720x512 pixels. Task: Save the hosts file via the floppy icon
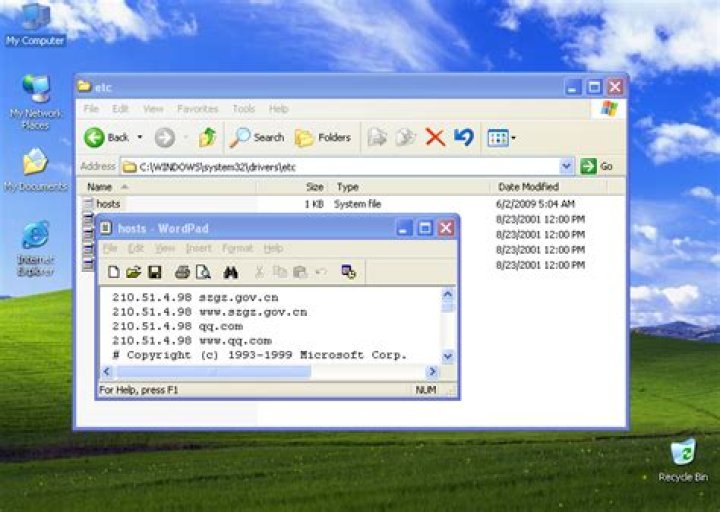pyautogui.click(x=154, y=271)
